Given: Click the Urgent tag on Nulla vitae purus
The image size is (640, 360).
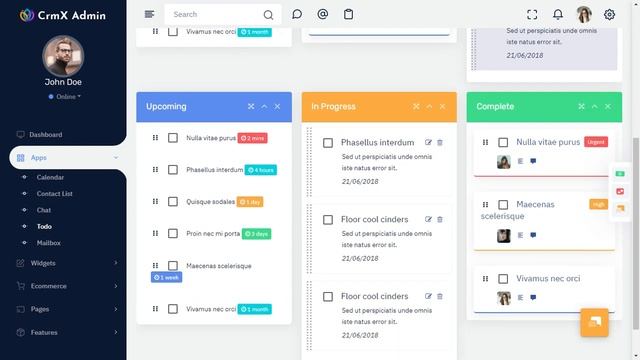Looking at the screenshot, I should (x=596, y=142).
